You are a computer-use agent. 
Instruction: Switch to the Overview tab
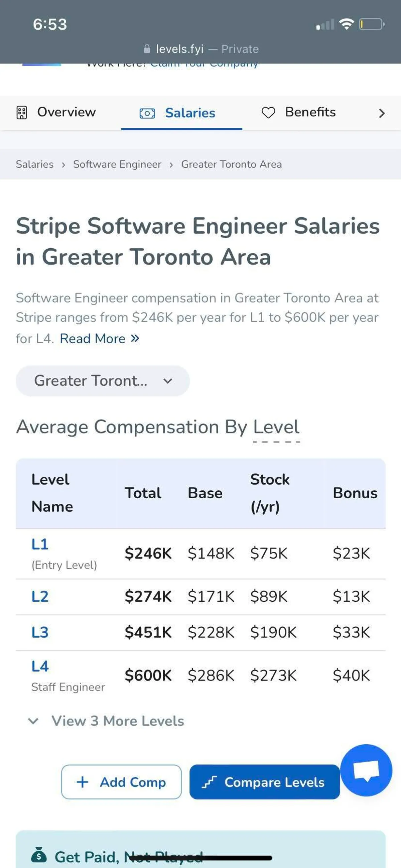pyautogui.click(x=56, y=112)
